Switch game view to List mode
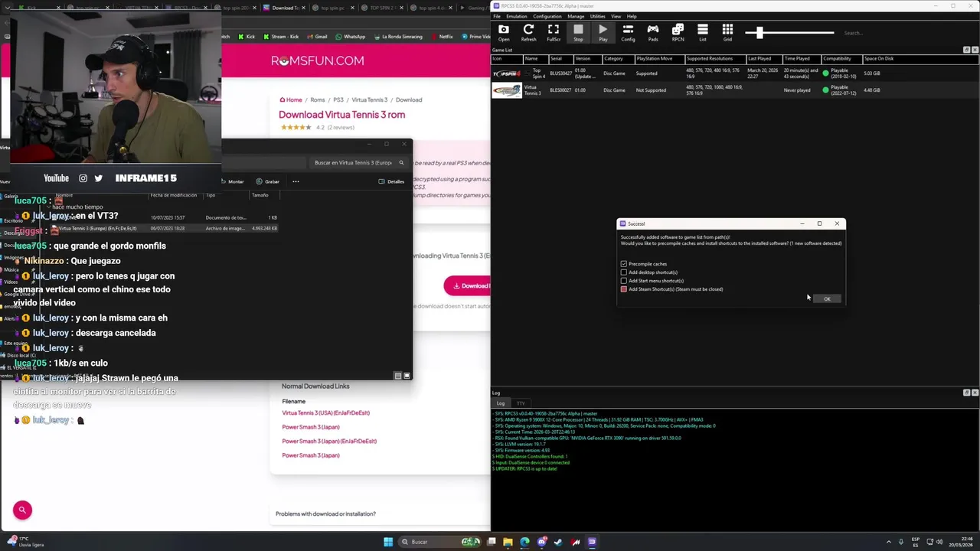 [x=703, y=33]
